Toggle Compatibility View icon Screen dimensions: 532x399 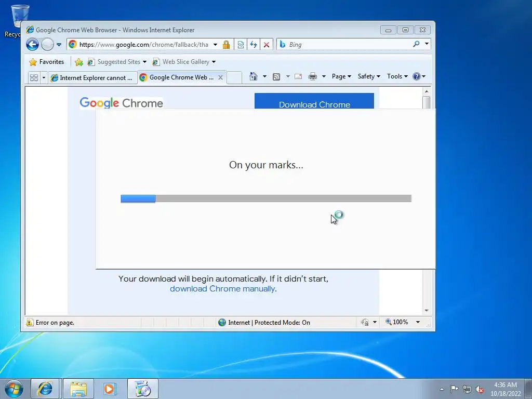[241, 45]
